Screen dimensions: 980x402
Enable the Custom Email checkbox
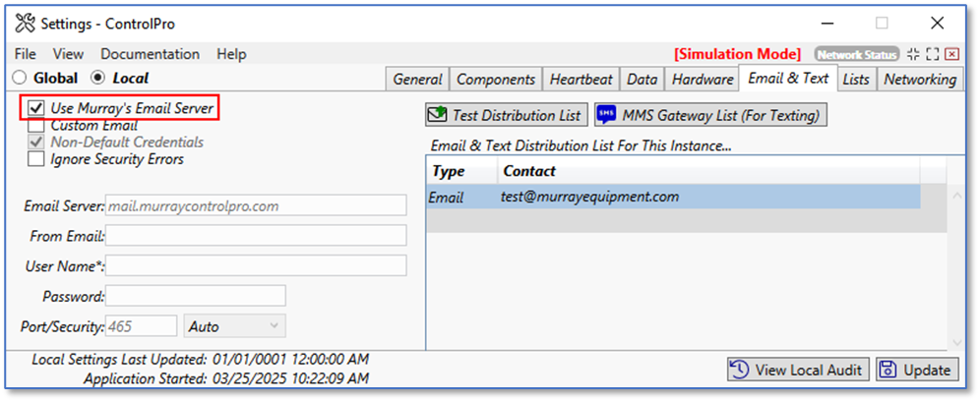[x=36, y=126]
